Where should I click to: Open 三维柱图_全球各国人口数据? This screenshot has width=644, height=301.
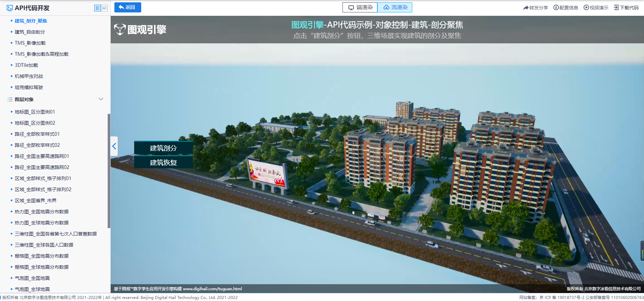click(44, 245)
